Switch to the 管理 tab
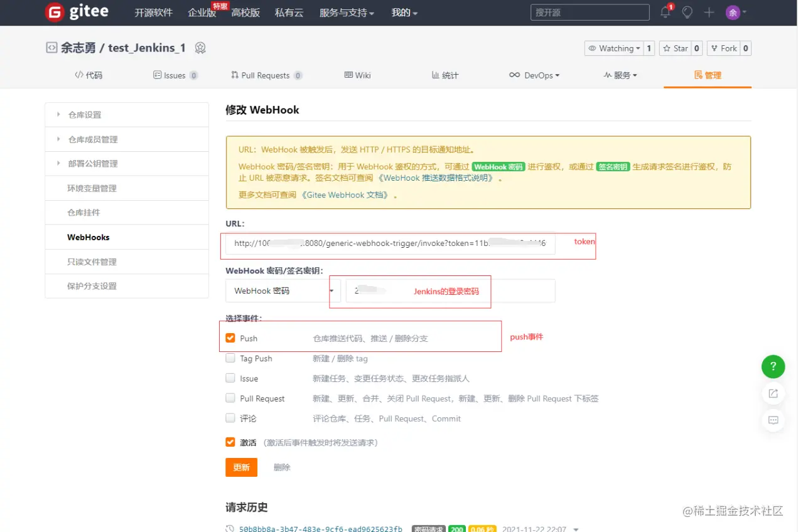 [708, 75]
